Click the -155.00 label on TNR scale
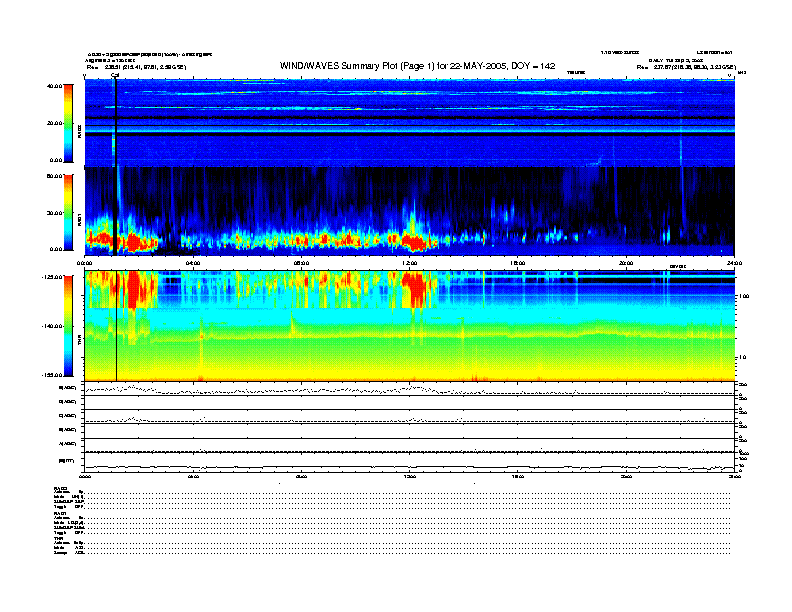Screen dimensions: 792x612 (x=52, y=375)
